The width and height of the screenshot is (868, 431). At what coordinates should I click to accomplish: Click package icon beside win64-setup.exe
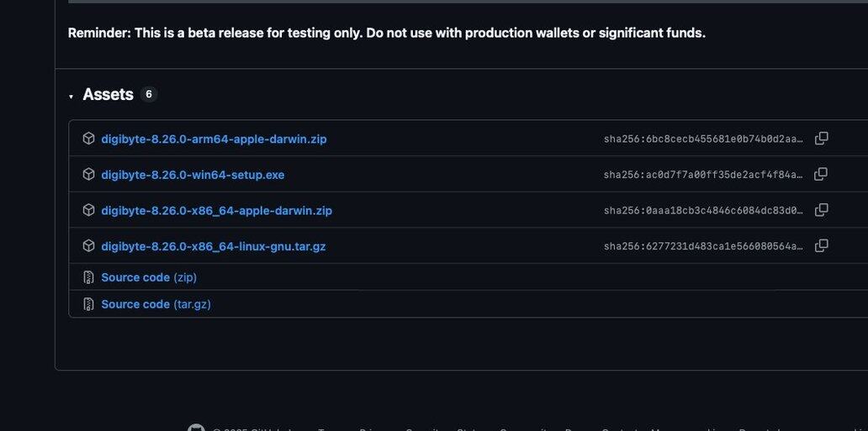coord(88,174)
